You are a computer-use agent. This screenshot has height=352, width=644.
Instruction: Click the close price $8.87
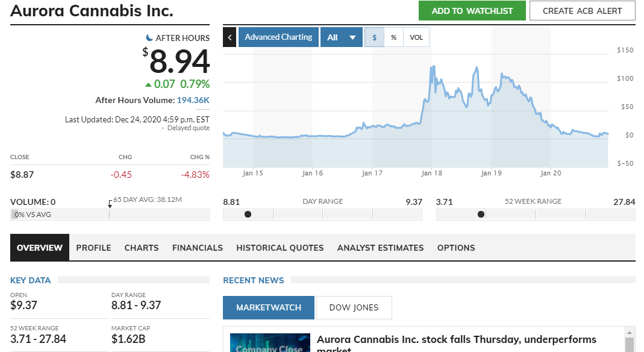[x=22, y=175]
